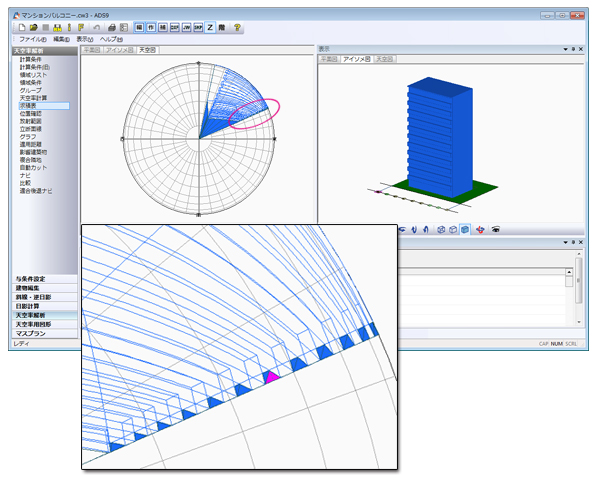Click the New file icon
Image resolution: width=600 pixels, height=480 pixels.
click(x=22, y=28)
